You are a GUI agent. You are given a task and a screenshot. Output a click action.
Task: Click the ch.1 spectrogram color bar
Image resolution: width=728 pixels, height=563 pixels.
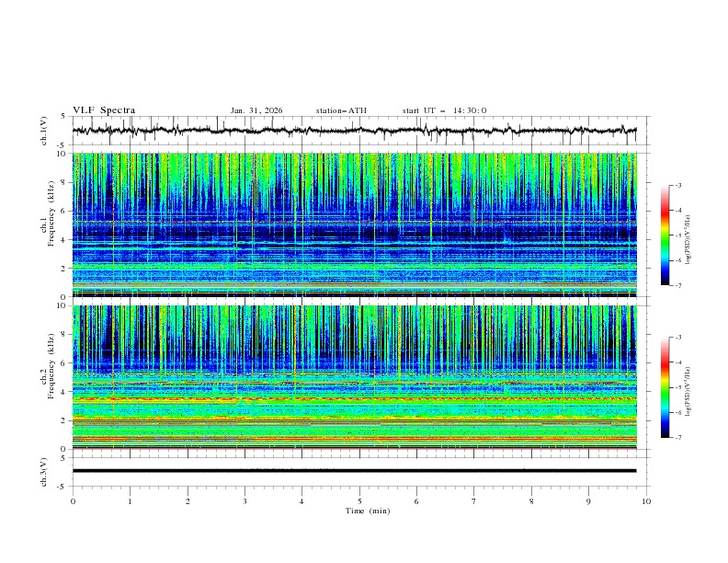click(665, 236)
